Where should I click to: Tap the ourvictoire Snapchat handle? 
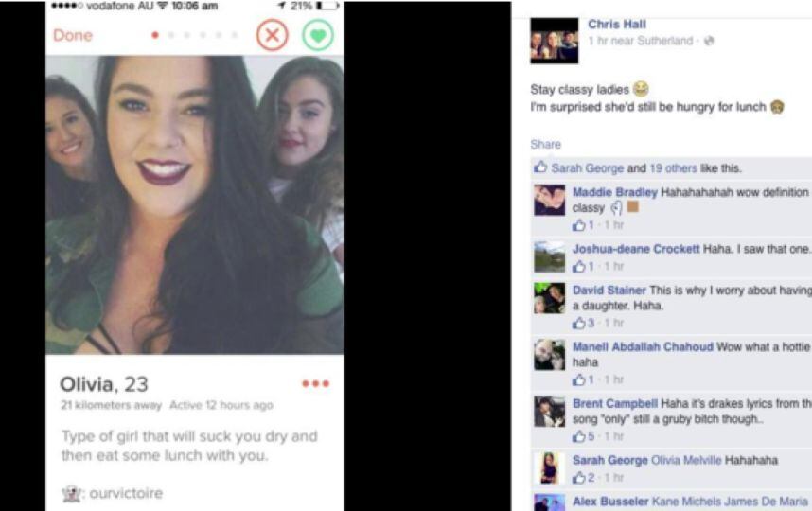[x=126, y=493]
